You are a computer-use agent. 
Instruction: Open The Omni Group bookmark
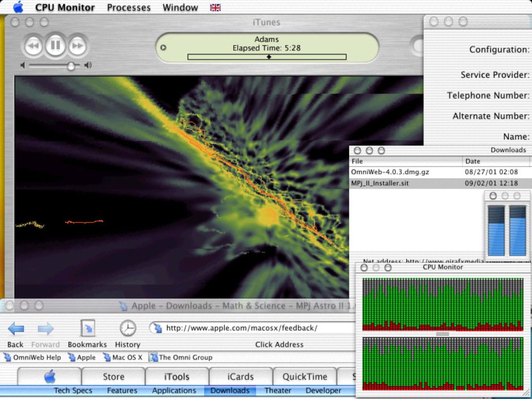pos(181,357)
